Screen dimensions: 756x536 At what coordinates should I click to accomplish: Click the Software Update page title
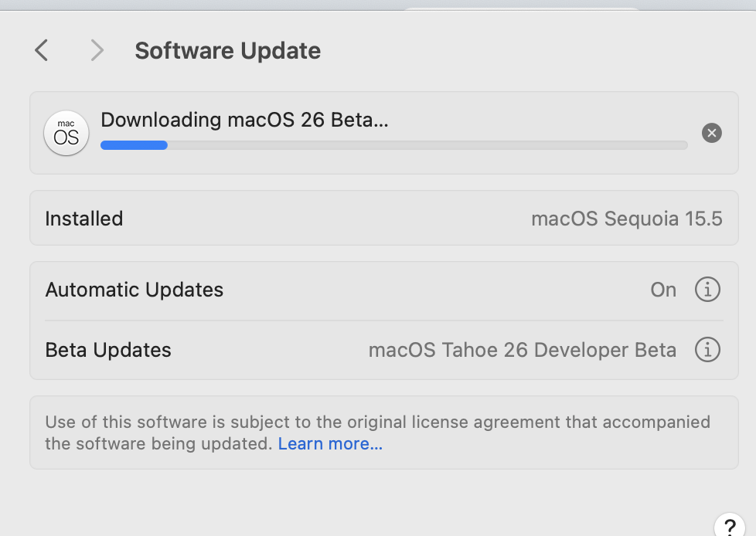point(227,51)
